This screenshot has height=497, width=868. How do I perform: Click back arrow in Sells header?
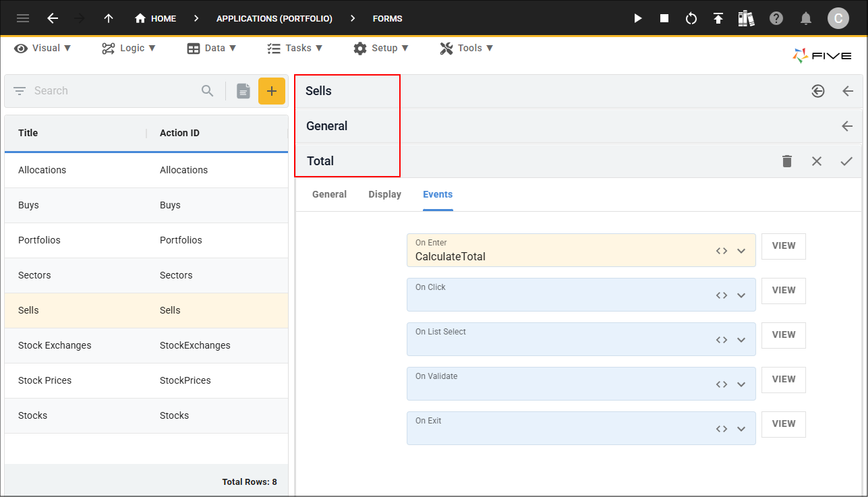[848, 91]
